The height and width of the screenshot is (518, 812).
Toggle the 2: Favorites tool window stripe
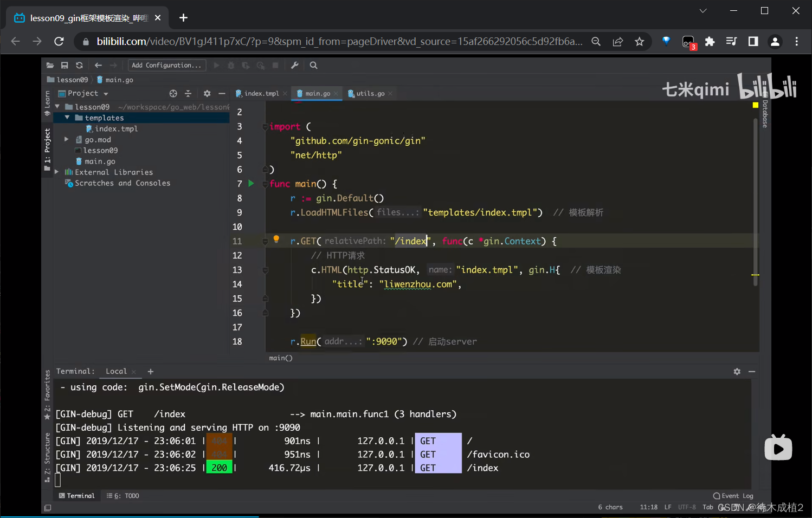[47, 394]
